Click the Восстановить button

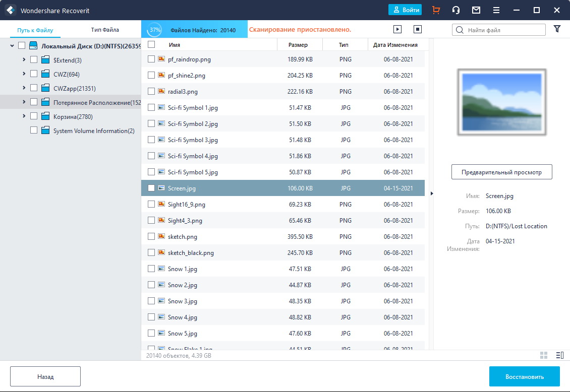tap(524, 376)
